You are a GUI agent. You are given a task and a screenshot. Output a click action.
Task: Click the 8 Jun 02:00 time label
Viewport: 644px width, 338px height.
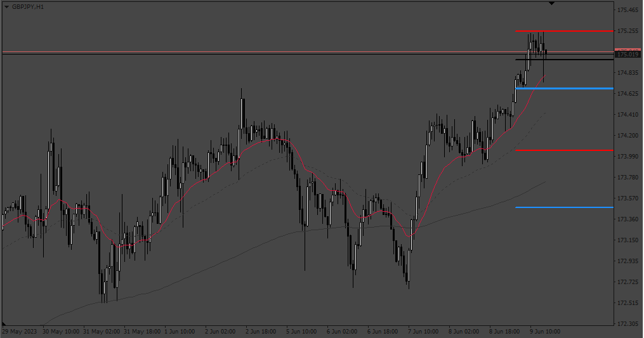tap(464, 332)
